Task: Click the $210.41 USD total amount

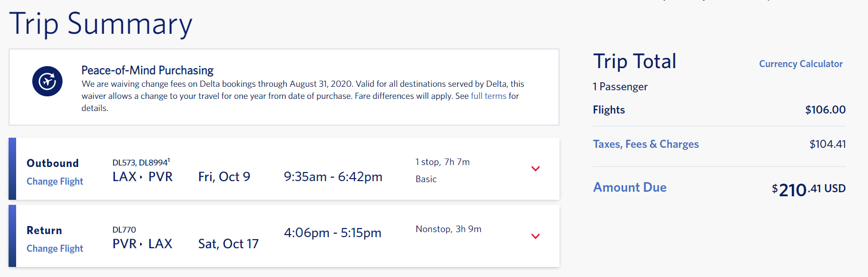Action: 808,189
